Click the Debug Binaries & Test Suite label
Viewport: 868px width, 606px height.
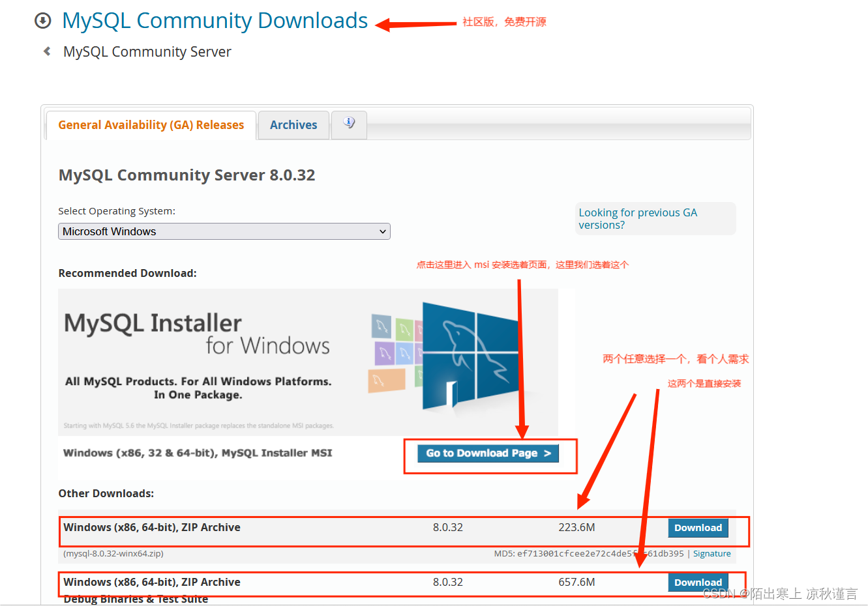(x=136, y=599)
